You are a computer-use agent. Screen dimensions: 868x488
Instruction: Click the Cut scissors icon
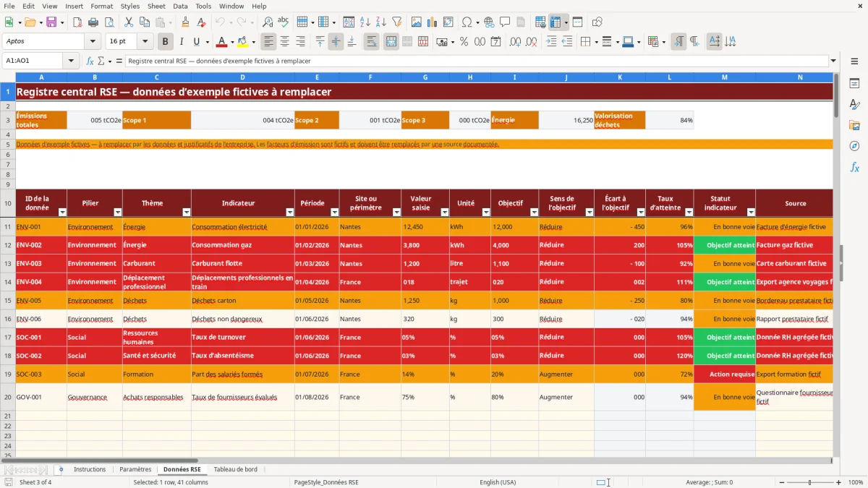pos(128,22)
